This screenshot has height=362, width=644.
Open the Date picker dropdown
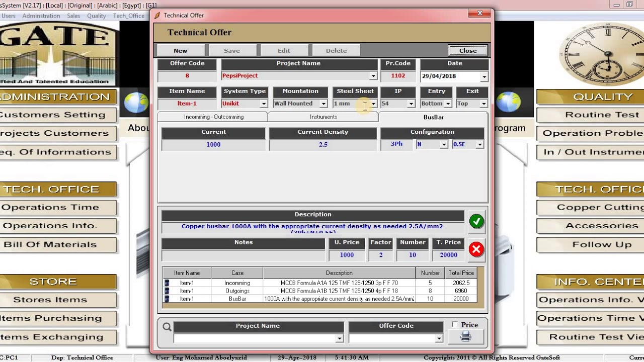484,76
